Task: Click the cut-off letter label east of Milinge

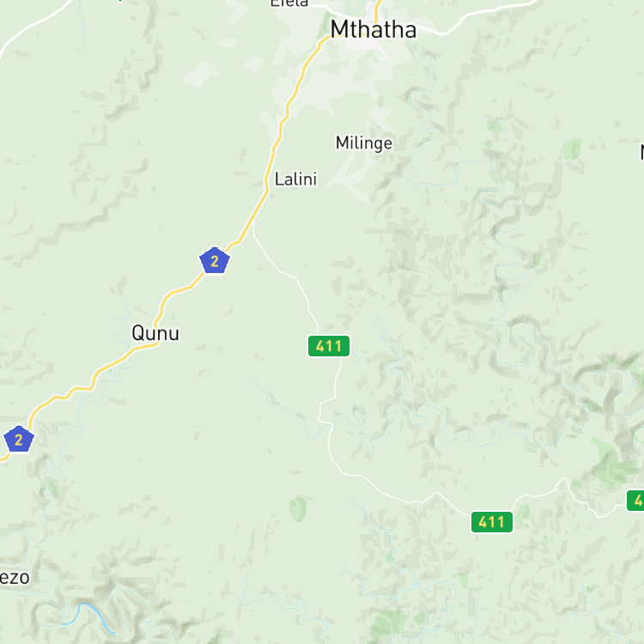Action: (x=641, y=152)
